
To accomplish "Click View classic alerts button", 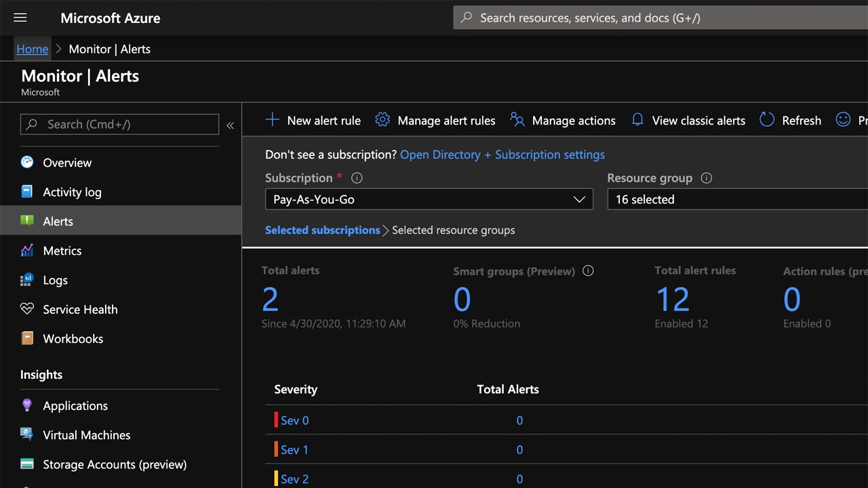I will pyautogui.click(x=688, y=120).
